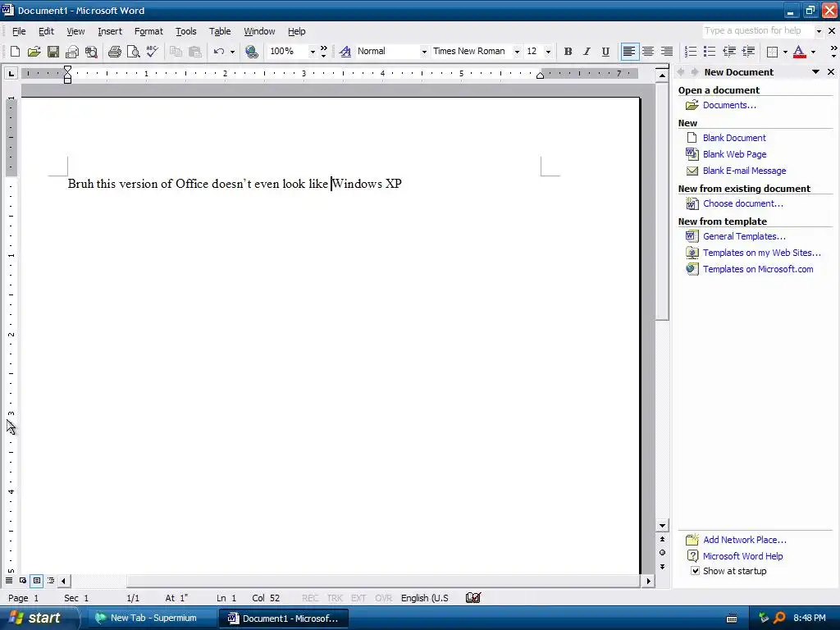
Task: Switch to Print Layout view icon
Action: (x=37, y=580)
